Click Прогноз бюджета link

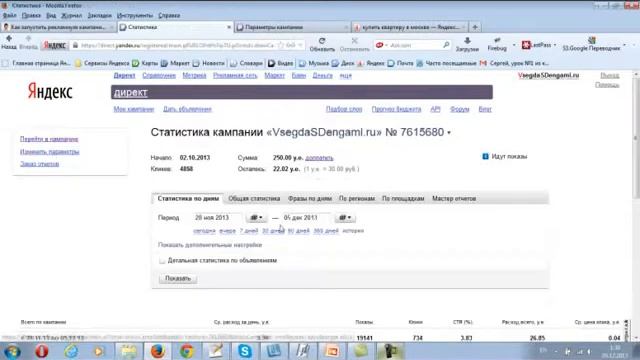coord(396,109)
